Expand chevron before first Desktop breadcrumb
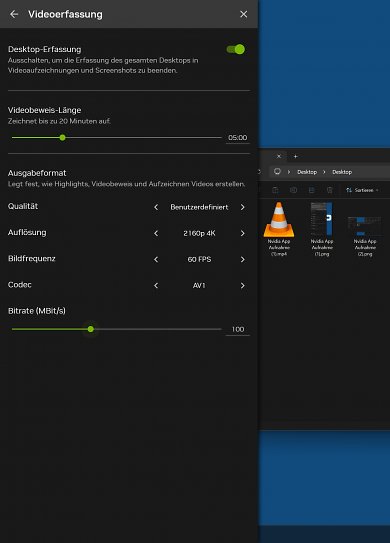Image resolution: width=390 pixels, height=543 pixels. pyautogui.click(x=289, y=172)
